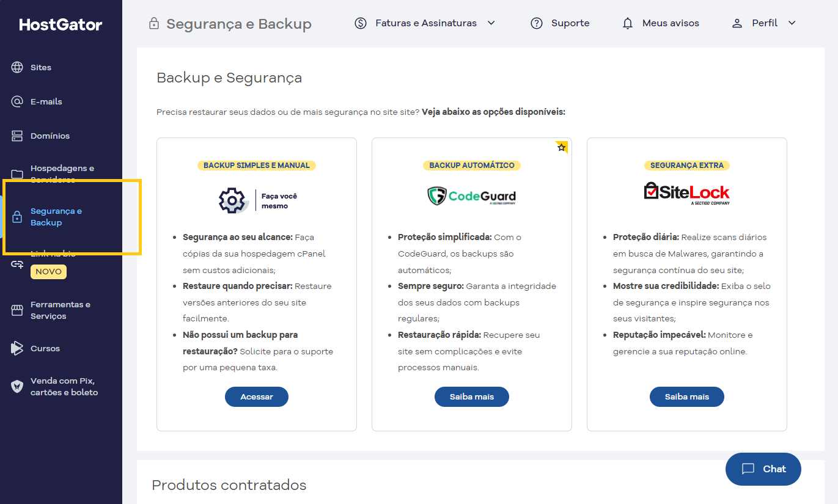Click the Domínios server icon
Image resolution: width=838 pixels, height=504 pixels.
[x=17, y=136]
